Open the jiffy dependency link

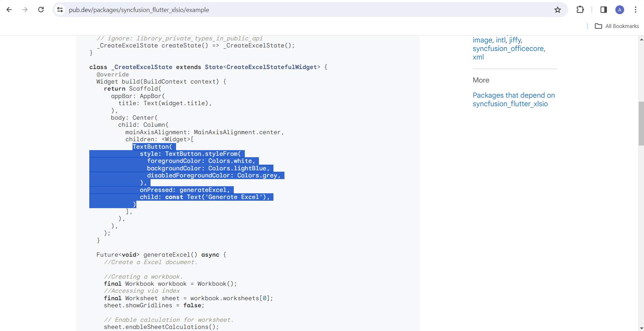point(515,40)
